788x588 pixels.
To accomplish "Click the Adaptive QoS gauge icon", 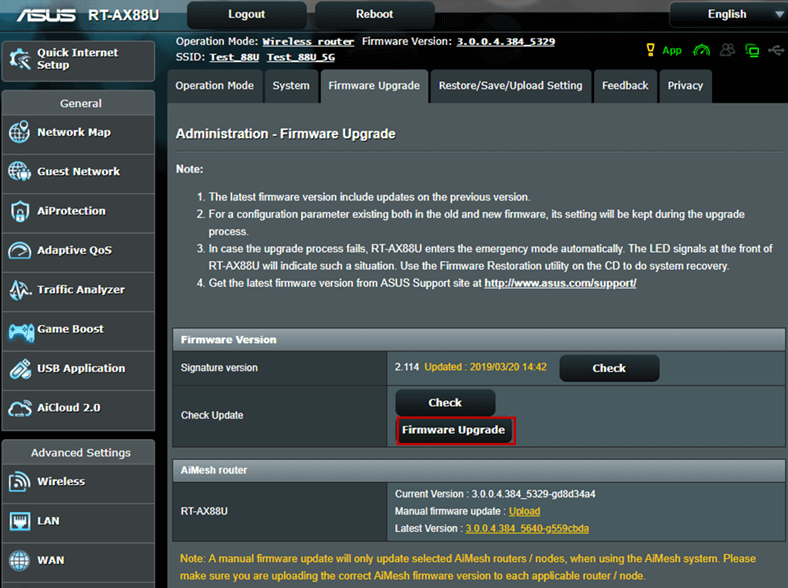I will tap(20, 250).
